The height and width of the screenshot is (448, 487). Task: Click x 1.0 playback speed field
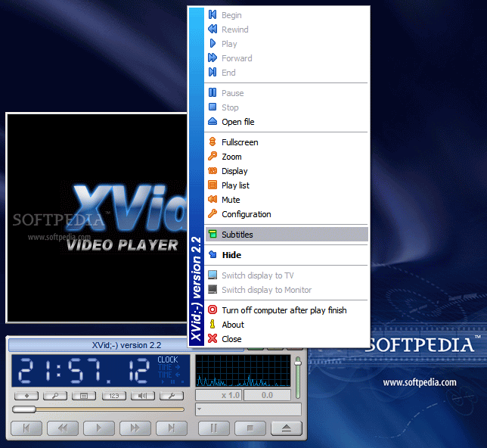click(219, 395)
